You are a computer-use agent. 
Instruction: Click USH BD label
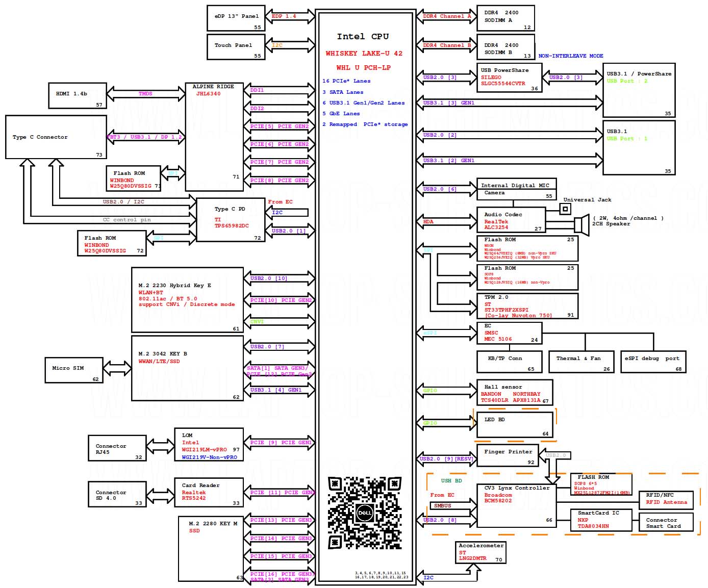pyautogui.click(x=451, y=481)
